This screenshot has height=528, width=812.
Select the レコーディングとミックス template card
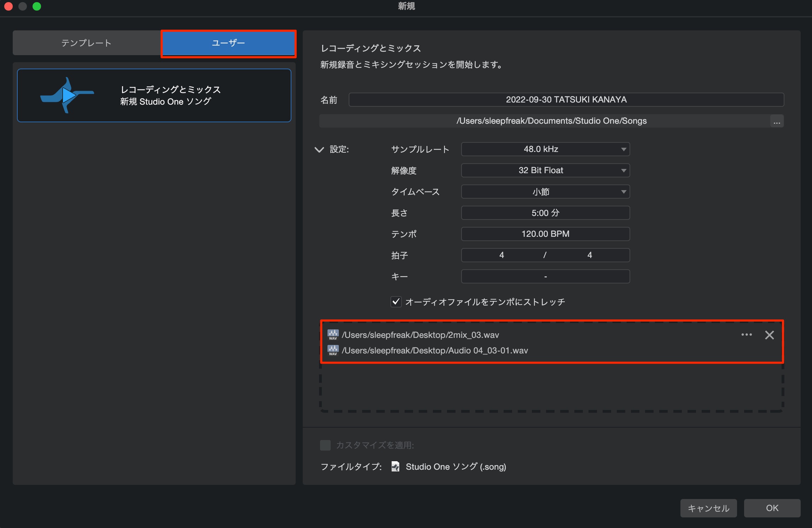pos(154,95)
